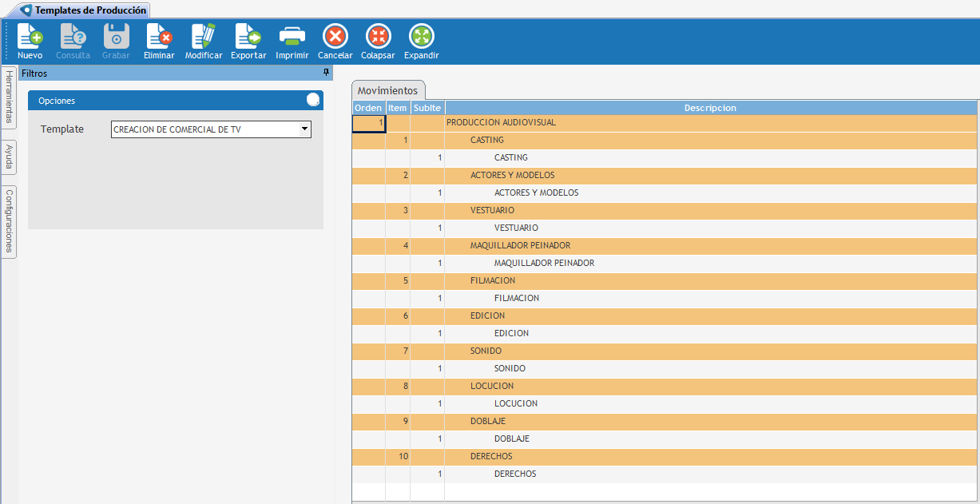Click the red Cancelar icon
Image resolution: width=980 pixels, height=504 pixels.
(x=335, y=37)
